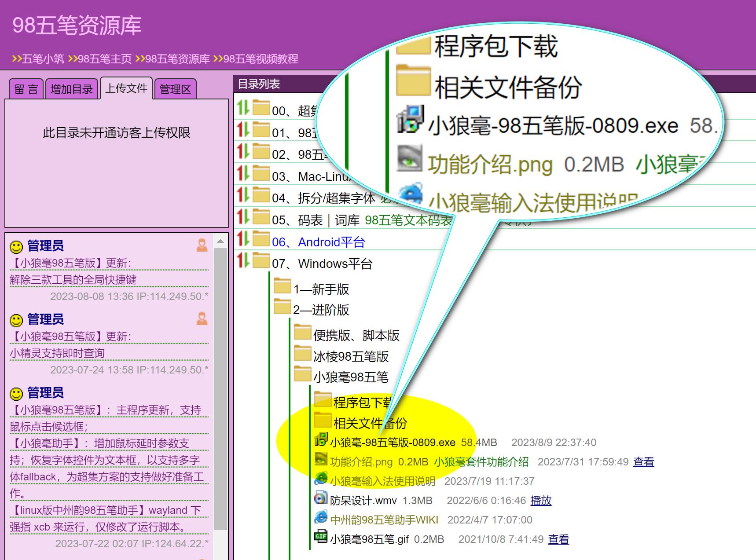Click the sort arrows icon beside 07、Windows平台
The height and width of the screenshot is (560, 756).
pos(243,260)
